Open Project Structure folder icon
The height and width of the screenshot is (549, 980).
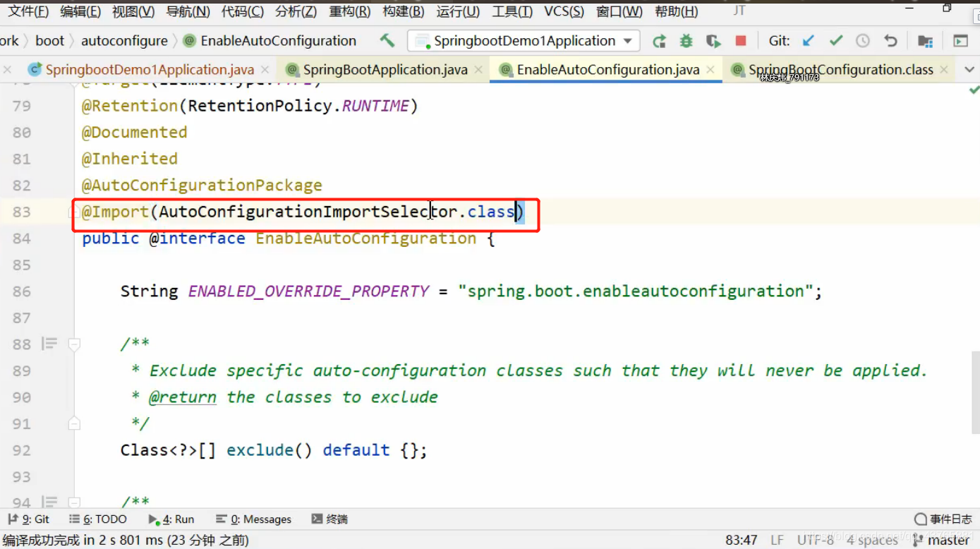[925, 41]
